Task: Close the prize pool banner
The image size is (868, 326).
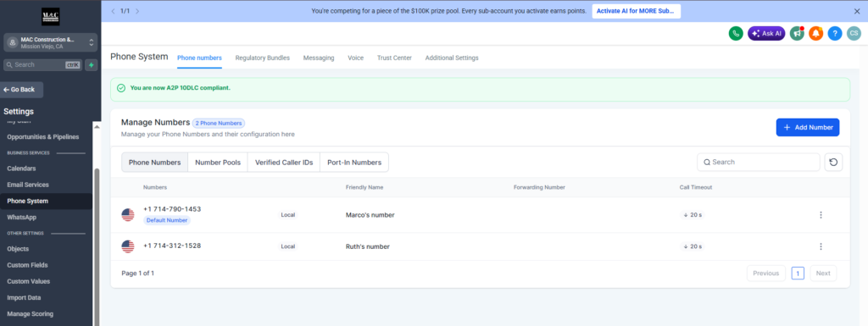Action: click(857, 11)
